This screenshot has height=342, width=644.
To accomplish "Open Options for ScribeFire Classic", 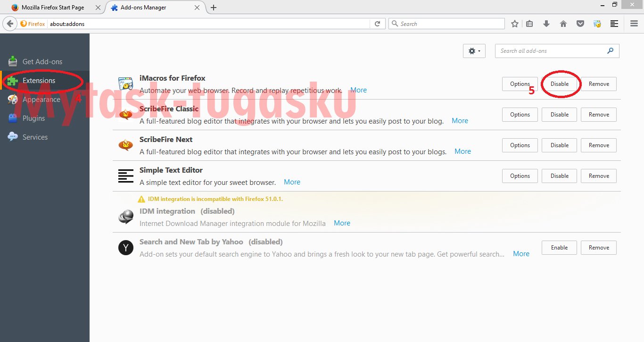I will tap(520, 115).
